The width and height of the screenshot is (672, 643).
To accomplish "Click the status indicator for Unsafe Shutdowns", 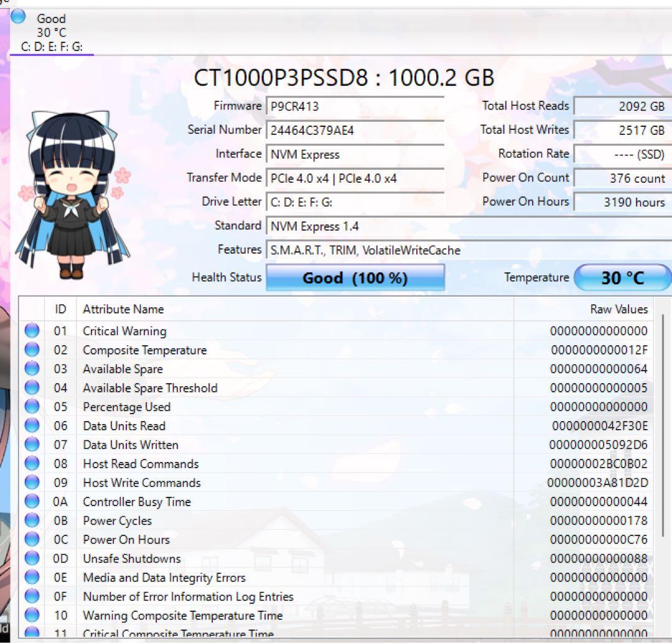I will click(x=32, y=558).
